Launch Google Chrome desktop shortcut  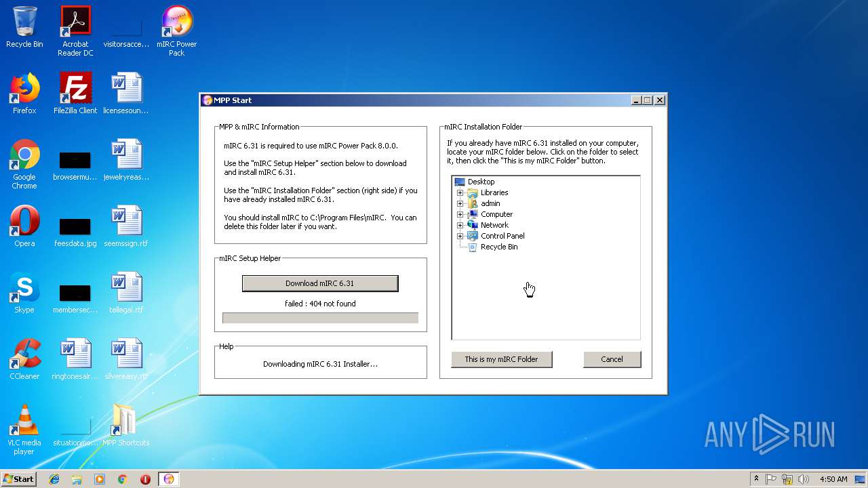click(x=24, y=164)
